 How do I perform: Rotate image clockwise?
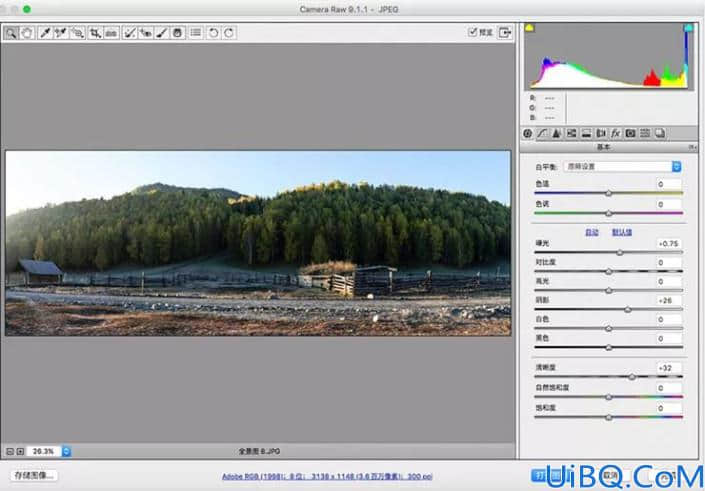[229, 33]
